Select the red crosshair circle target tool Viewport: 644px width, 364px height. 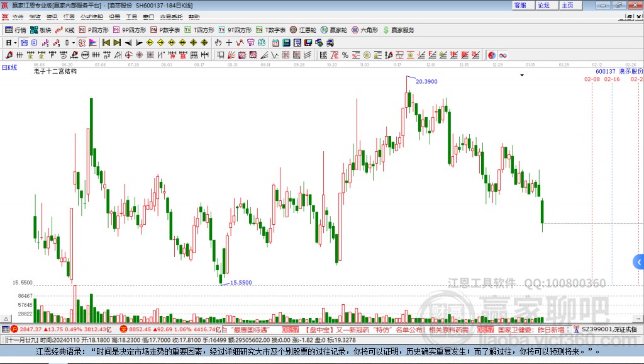pyautogui.click(x=128, y=55)
